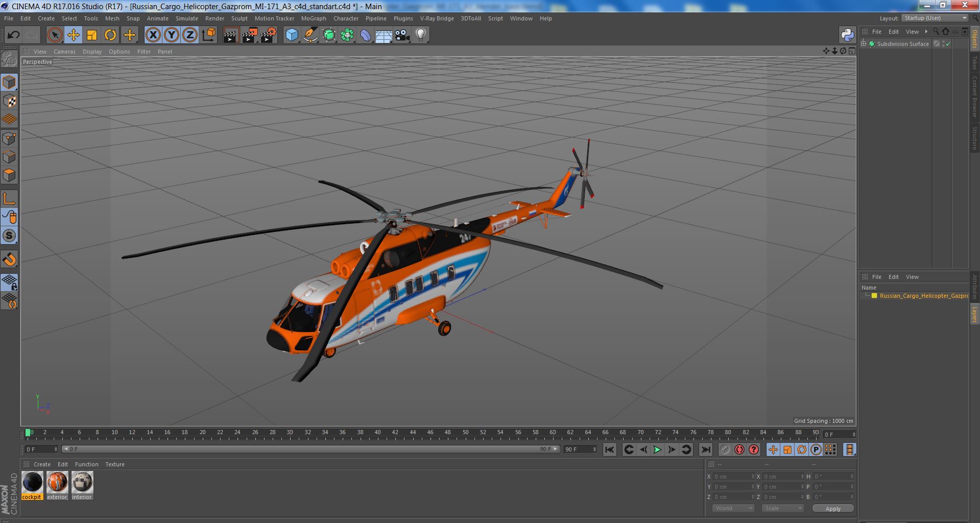The image size is (980, 523).
Task: Activate the Rotate tool
Action: [110, 35]
